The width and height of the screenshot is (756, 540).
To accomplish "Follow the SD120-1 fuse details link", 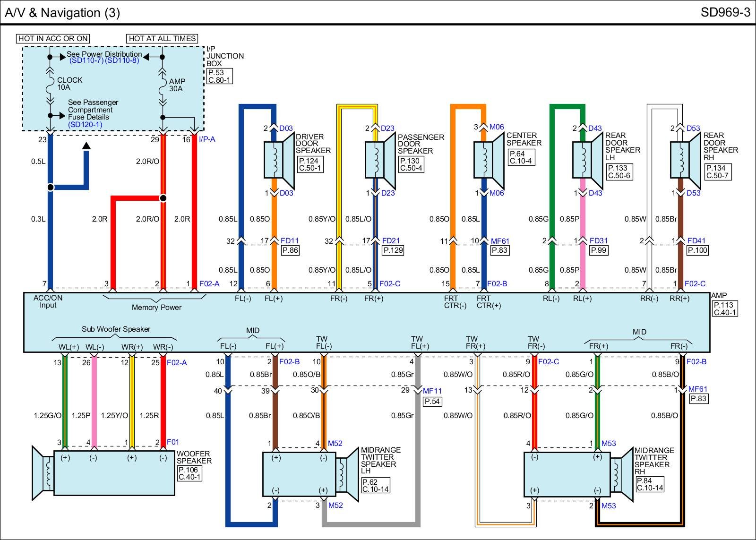I will (x=85, y=125).
